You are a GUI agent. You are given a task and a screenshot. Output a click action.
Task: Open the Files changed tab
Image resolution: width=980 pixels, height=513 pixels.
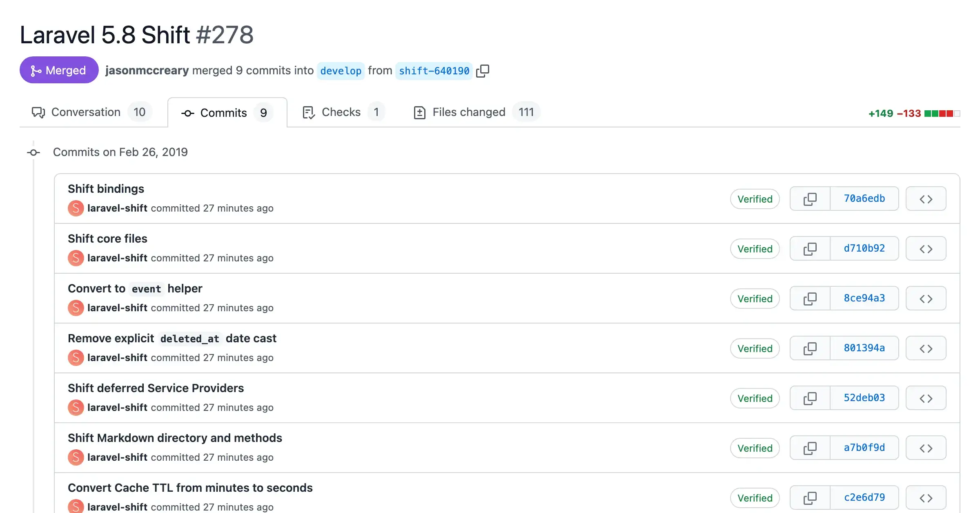point(477,112)
